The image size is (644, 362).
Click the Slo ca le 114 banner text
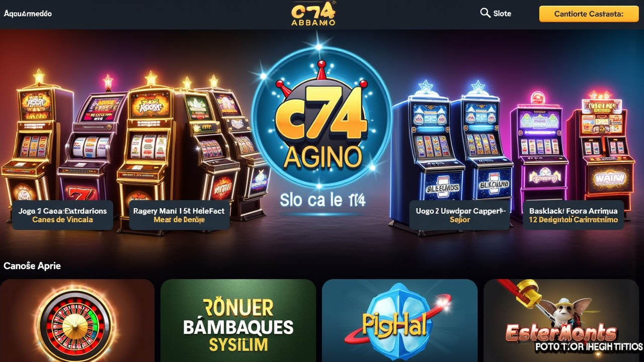point(323,200)
